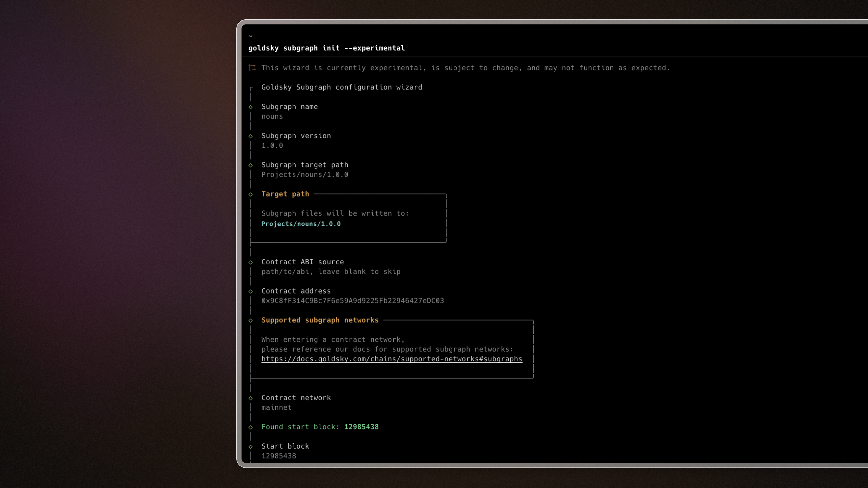Click the 'Contract network' prompt label
The height and width of the screenshot is (488, 868).
[x=296, y=398]
